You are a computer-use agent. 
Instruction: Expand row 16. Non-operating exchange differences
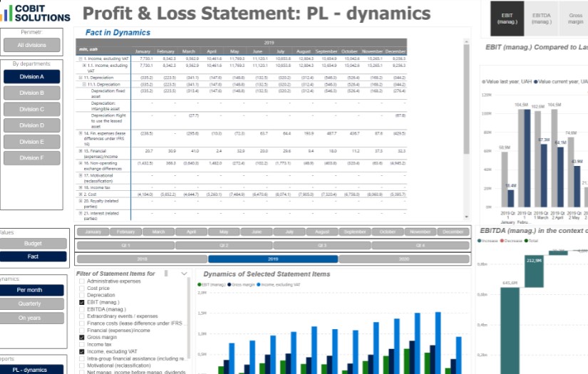point(81,163)
